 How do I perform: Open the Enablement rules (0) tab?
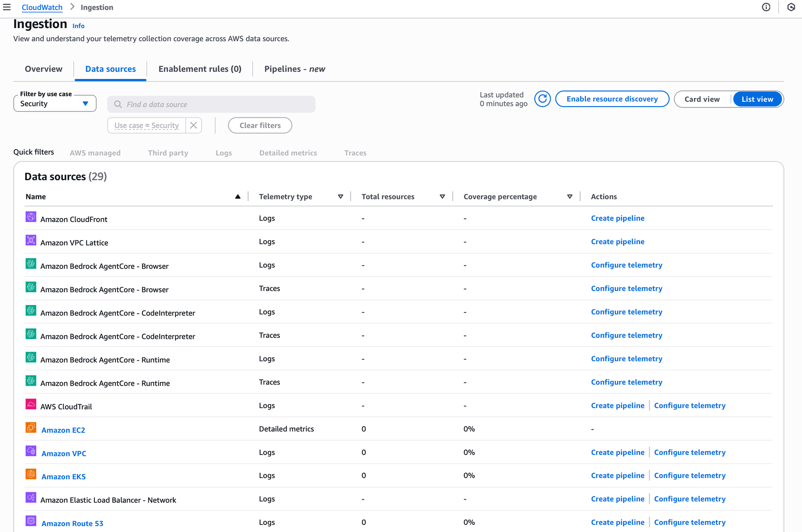tap(200, 69)
